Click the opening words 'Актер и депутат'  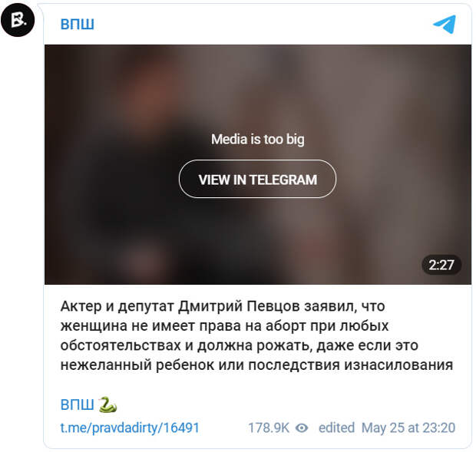(x=117, y=306)
